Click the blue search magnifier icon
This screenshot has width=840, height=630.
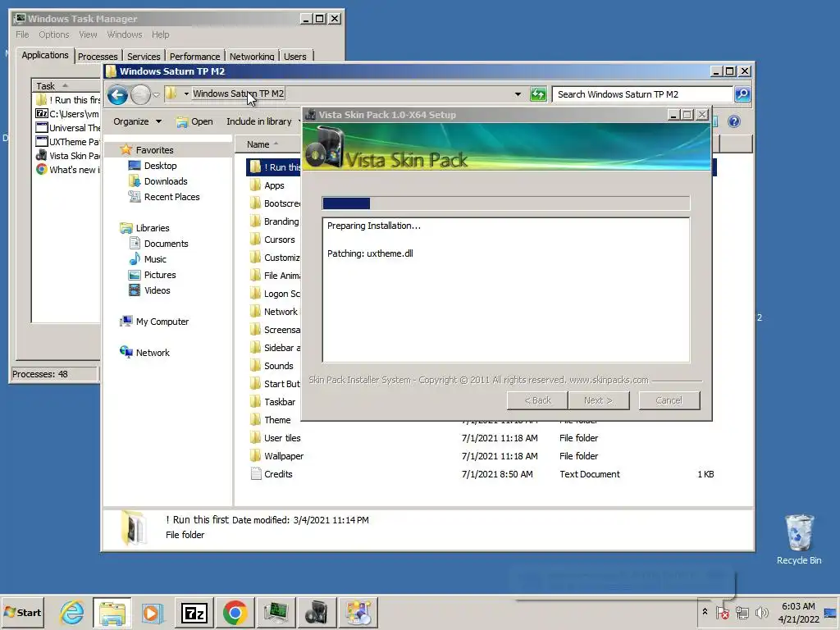742,94
